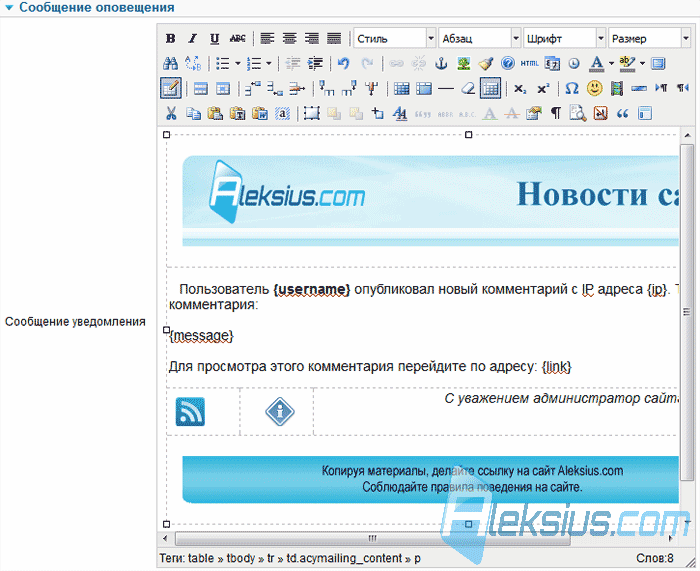Open the Стиль dropdown
Viewport: 700px width, 571px height.
(x=395, y=38)
